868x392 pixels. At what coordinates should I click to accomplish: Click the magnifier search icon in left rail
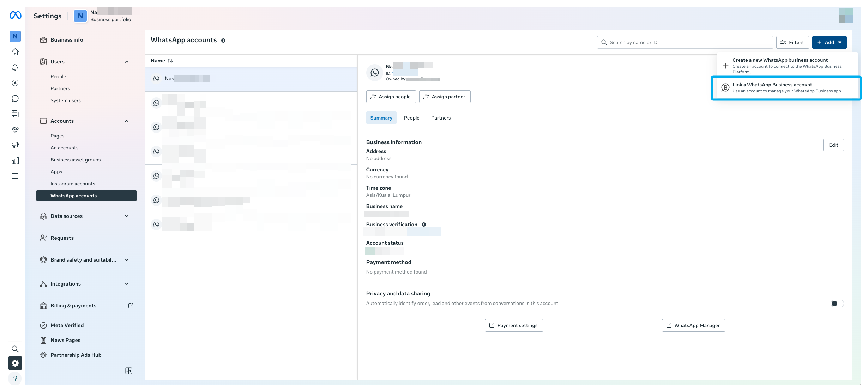point(15,349)
